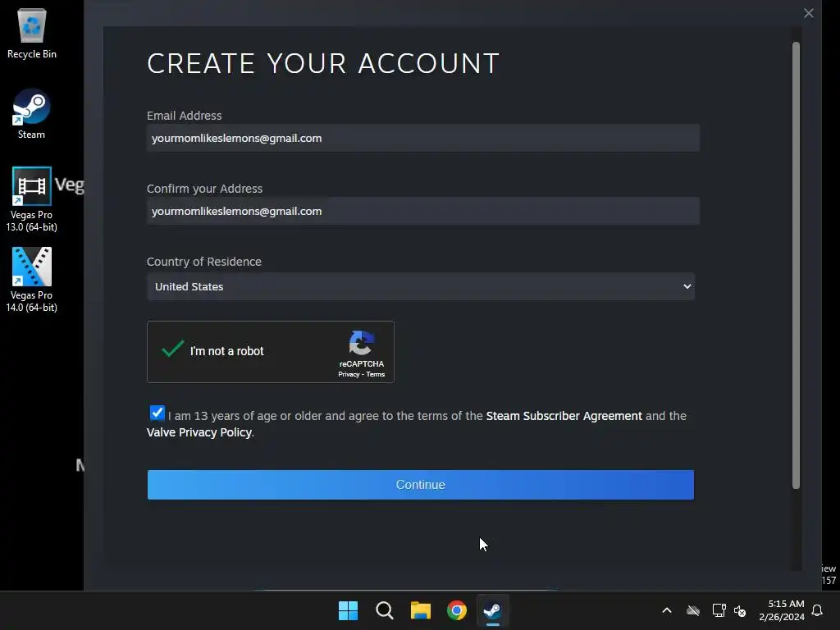Screen dimensions: 840x630
Task: Launch Google Chrome from taskbar
Action: [x=457, y=610]
